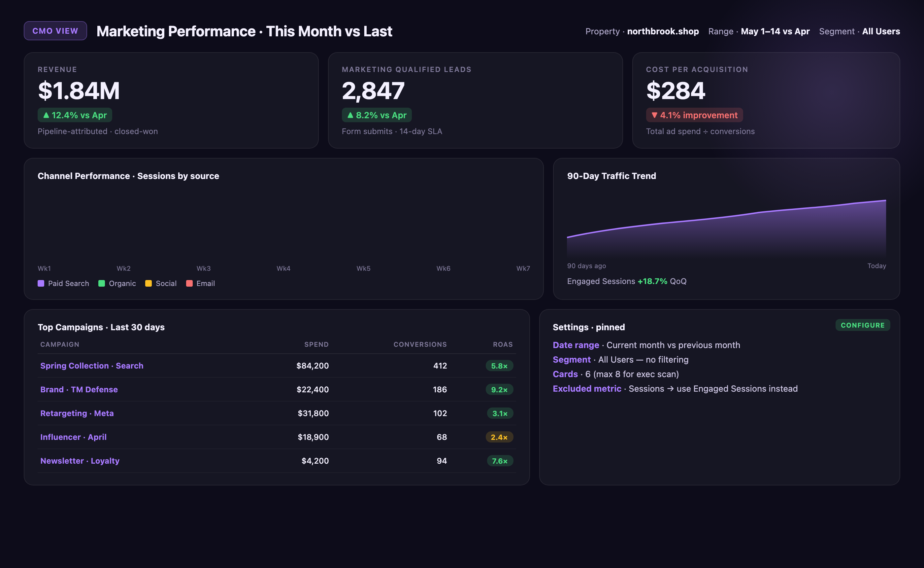Click the $4,200 spend cell
Screen dimensions: 924x568
point(315,461)
